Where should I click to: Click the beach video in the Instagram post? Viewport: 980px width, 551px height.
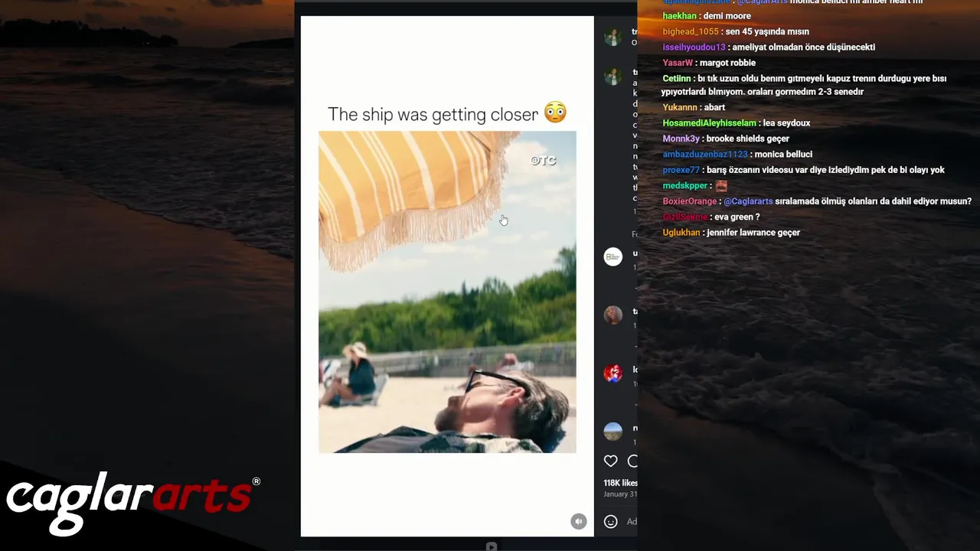pos(447,292)
